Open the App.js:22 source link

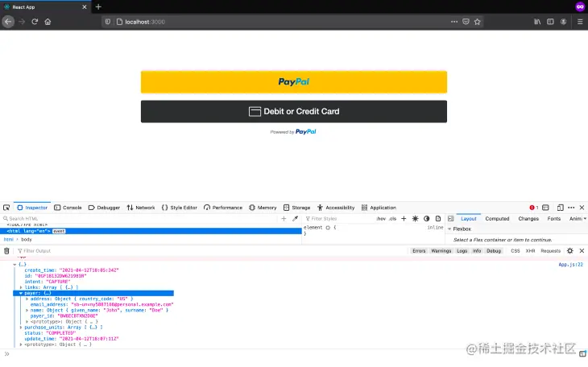(x=571, y=265)
